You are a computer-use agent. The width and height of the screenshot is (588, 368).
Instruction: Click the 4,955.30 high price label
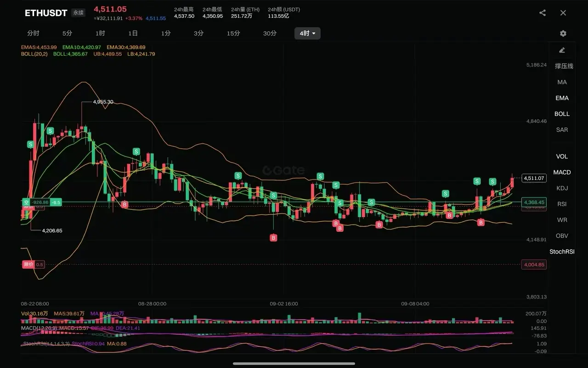[103, 102]
